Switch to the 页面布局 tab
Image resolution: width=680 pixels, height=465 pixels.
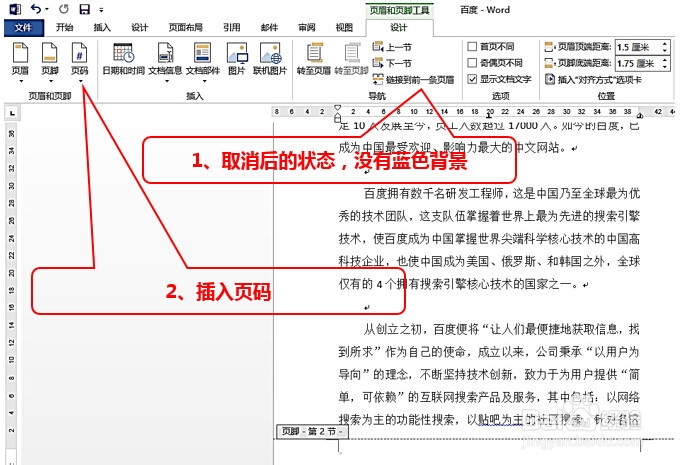click(185, 27)
